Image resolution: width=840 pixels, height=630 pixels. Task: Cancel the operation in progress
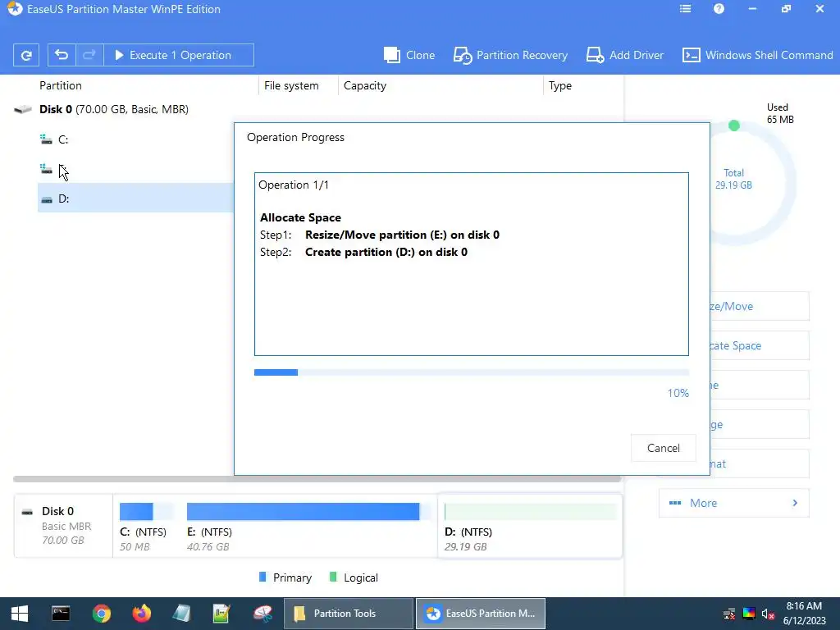663,448
